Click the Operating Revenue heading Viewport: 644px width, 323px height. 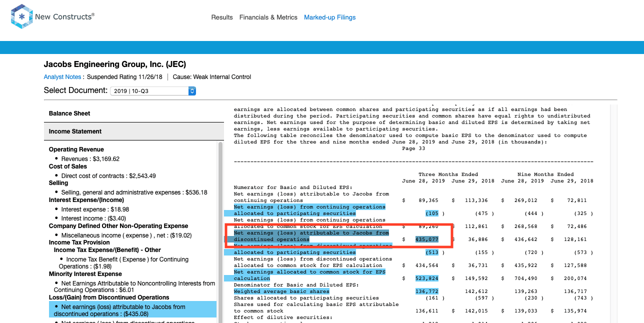click(76, 149)
